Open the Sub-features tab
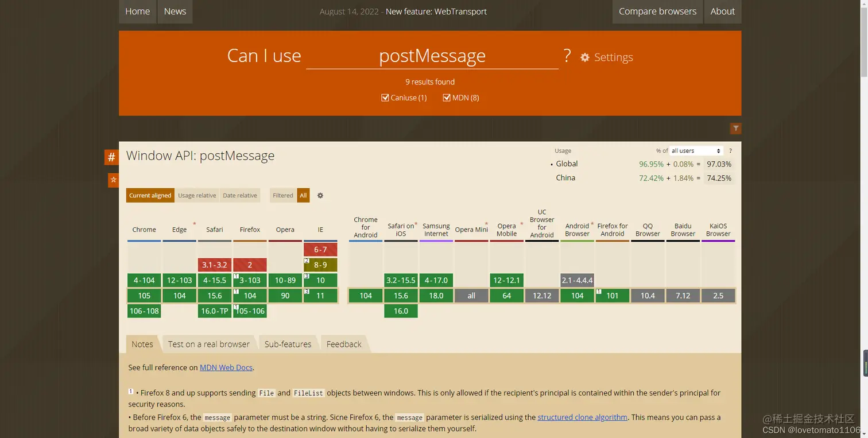Screen dimensions: 868x438 point(288,344)
